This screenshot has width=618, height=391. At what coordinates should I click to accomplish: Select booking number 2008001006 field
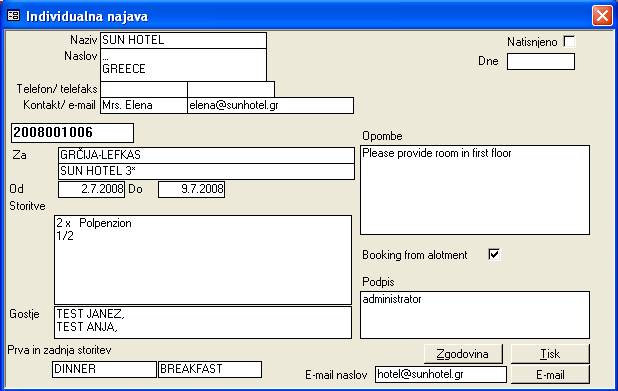(x=73, y=133)
